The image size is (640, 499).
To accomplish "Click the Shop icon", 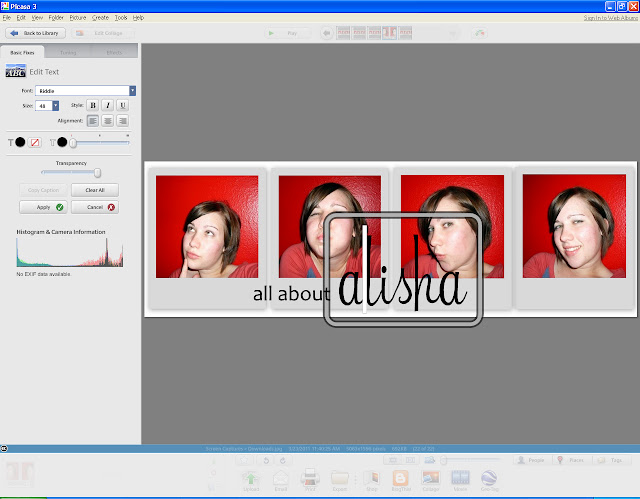I will pyautogui.click(x=371, y=480).
